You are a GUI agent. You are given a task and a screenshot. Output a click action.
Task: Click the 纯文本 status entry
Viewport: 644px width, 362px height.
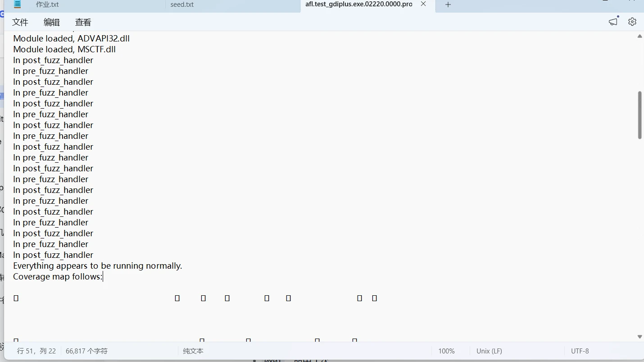click(x=193, y=351)
